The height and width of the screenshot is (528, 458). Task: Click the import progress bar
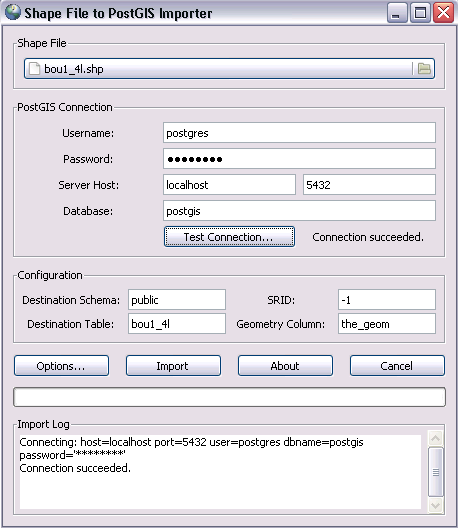(229, 397)
